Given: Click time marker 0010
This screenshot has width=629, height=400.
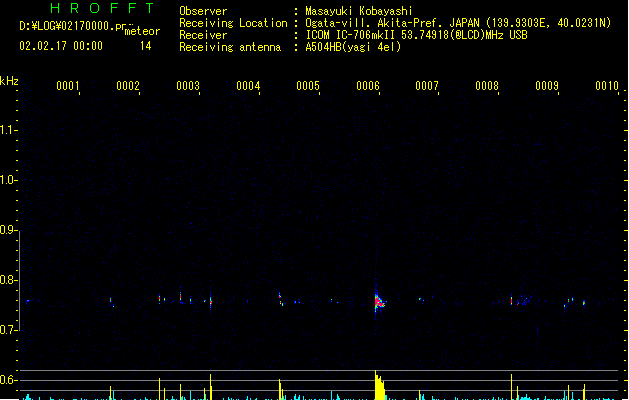Looking at the screenshot, I should tap(607, 86).
